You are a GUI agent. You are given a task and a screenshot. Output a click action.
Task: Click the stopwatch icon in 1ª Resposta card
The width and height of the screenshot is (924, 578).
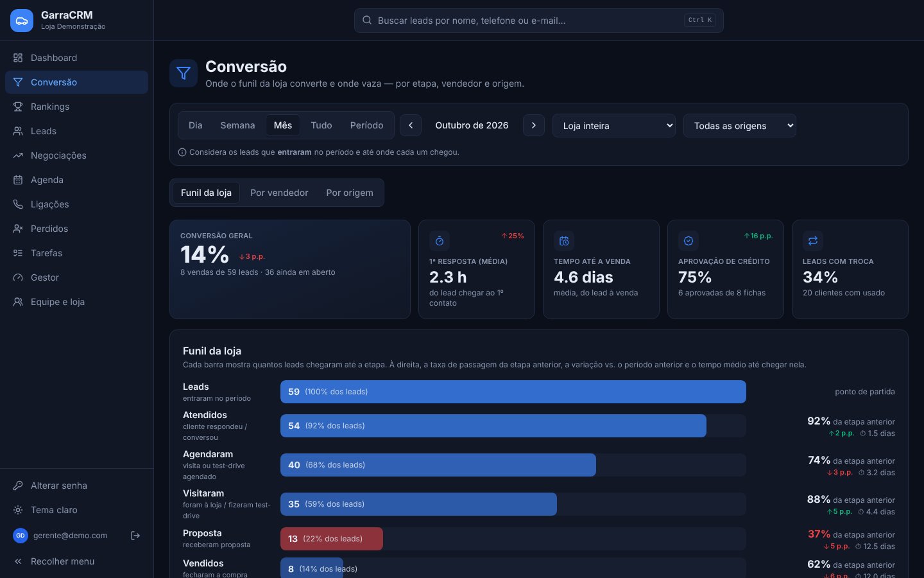440,241
